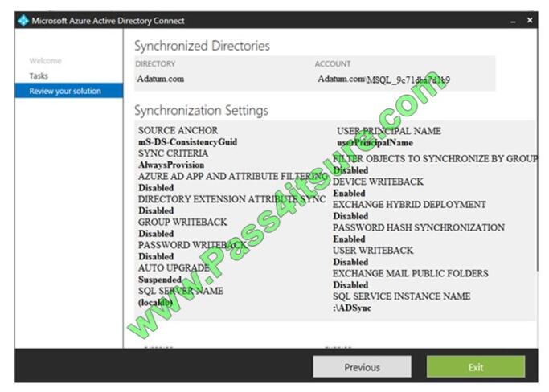The image size is (549, 392).
Task: Select Review your solution step
Action: (x=69, y=91)
